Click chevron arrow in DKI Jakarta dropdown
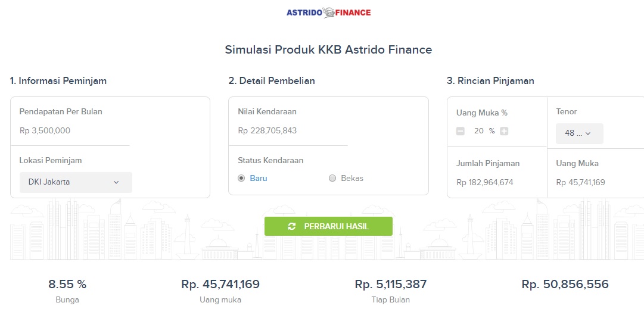Image resolution: width=644 pixels, height=309 pixels. pos(116,182)
